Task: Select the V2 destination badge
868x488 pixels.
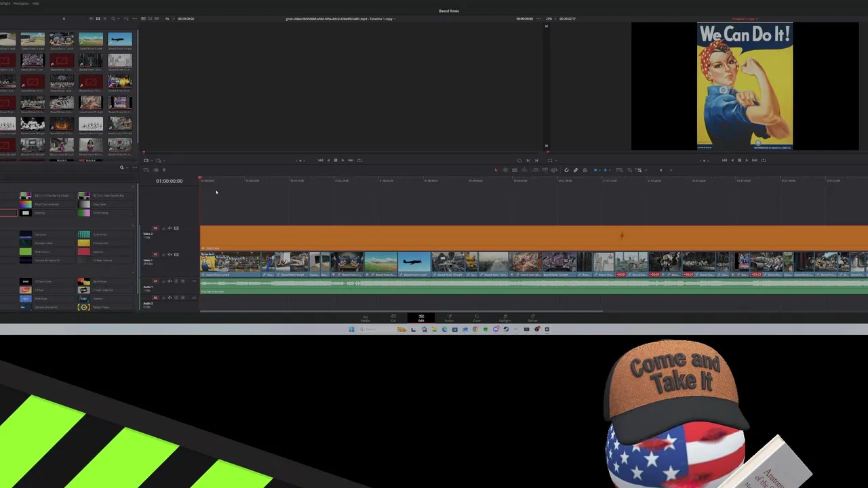Action: click(x=155, y=228)
